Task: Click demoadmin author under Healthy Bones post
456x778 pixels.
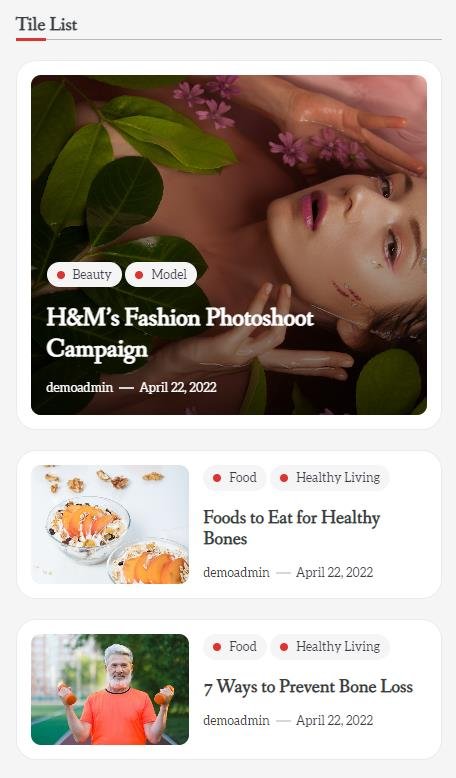Action: pyautogui.click(x=236, y=573)
